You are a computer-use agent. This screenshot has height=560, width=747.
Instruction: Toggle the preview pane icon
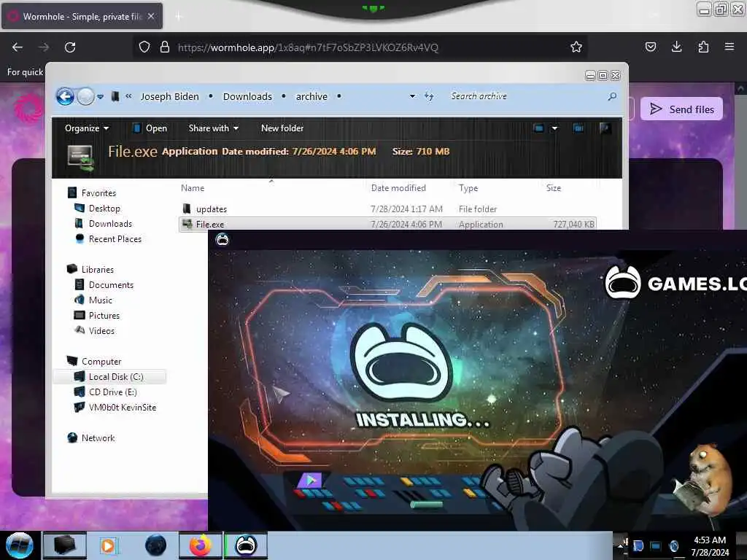578,128
